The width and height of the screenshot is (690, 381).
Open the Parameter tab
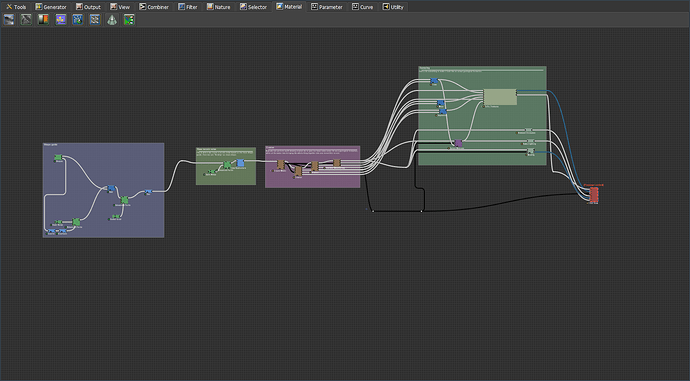point(327,7)
